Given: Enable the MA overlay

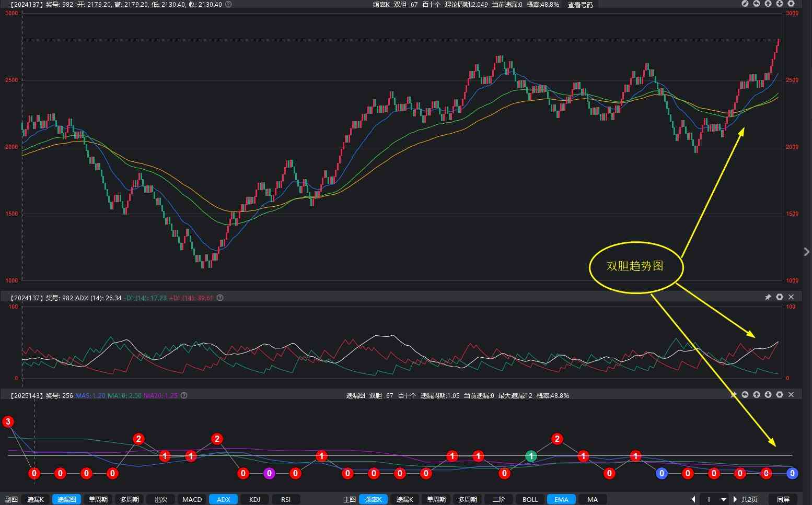Looking at the screenshot, I should 593,500.
